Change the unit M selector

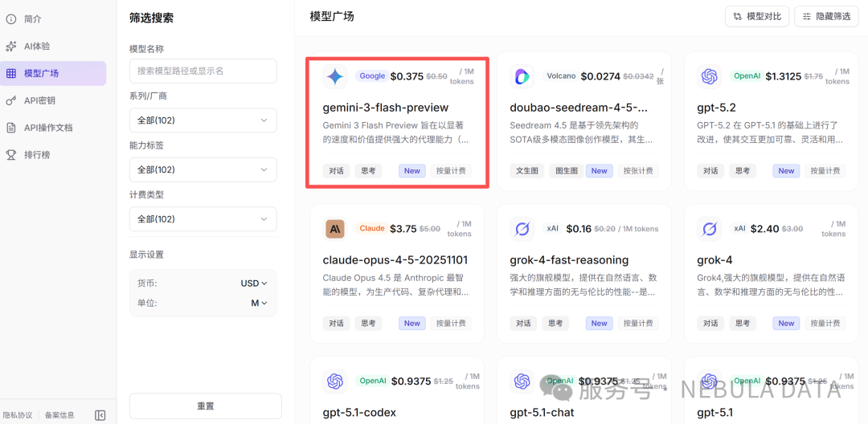point(259,303)
